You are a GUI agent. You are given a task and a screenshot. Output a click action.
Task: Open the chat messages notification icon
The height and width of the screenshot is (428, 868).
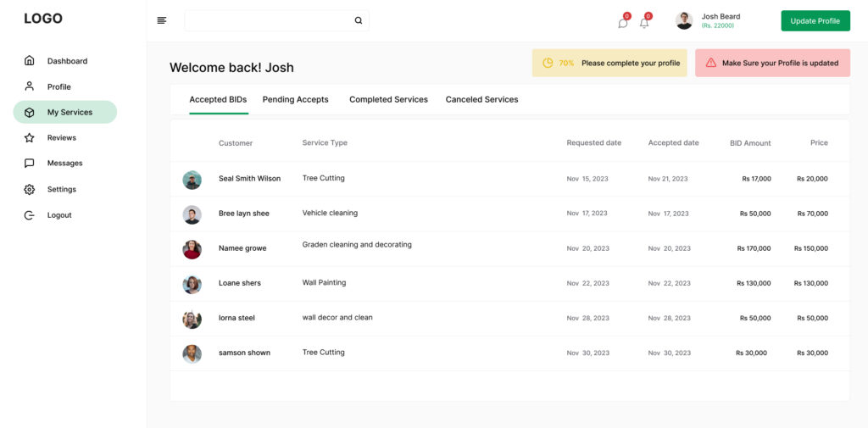(623, 23)
